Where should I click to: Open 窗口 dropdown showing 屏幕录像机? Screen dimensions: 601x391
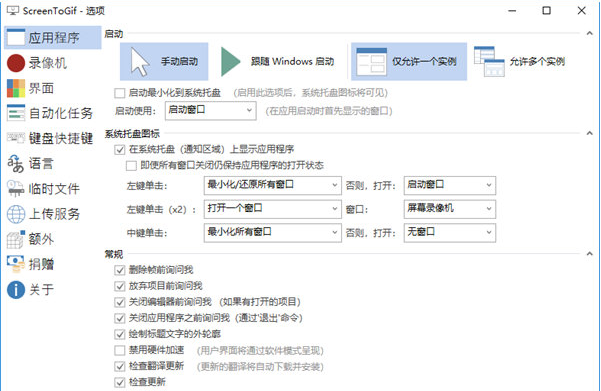[450, 209]
